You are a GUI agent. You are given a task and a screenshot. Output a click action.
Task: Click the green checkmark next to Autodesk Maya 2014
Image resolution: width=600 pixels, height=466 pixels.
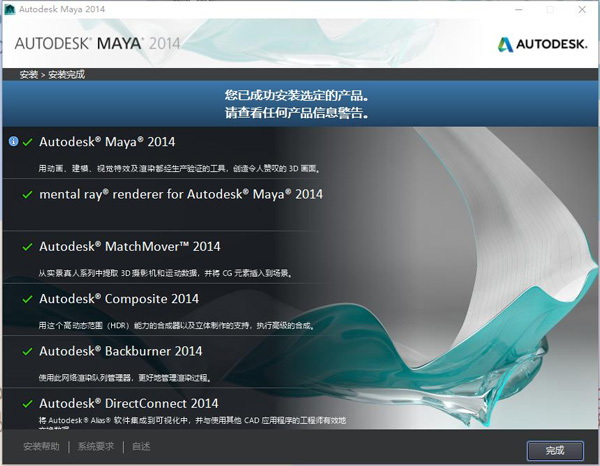[28, 142]
